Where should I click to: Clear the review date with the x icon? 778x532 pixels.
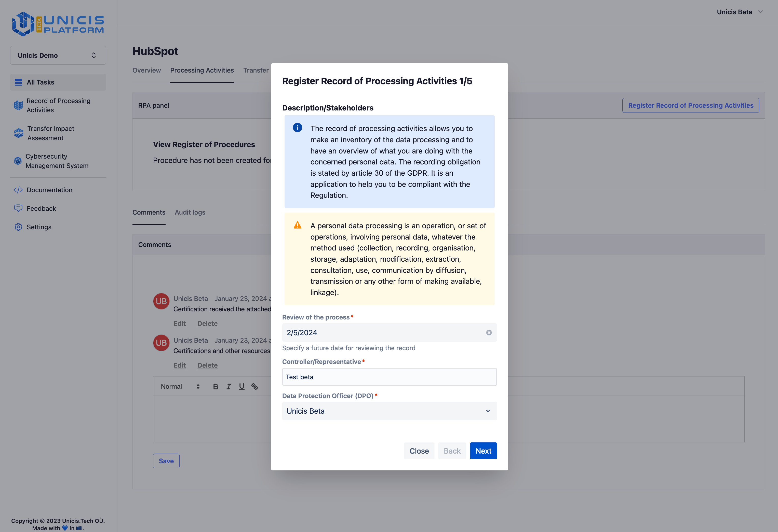[x=489, y=333]
